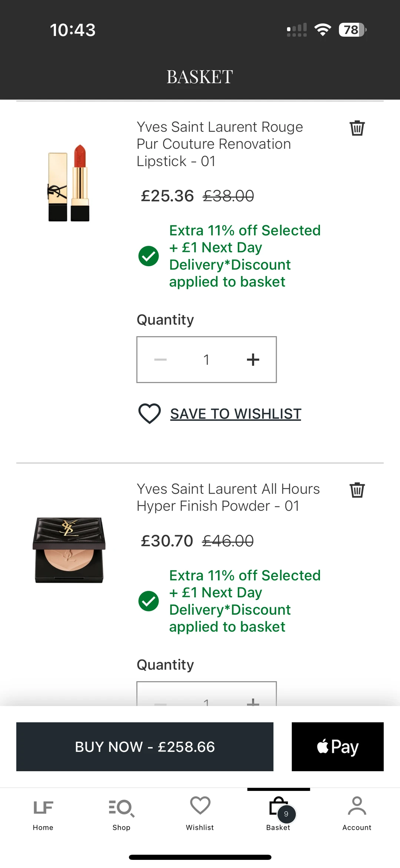Open the Account tab

357,813
